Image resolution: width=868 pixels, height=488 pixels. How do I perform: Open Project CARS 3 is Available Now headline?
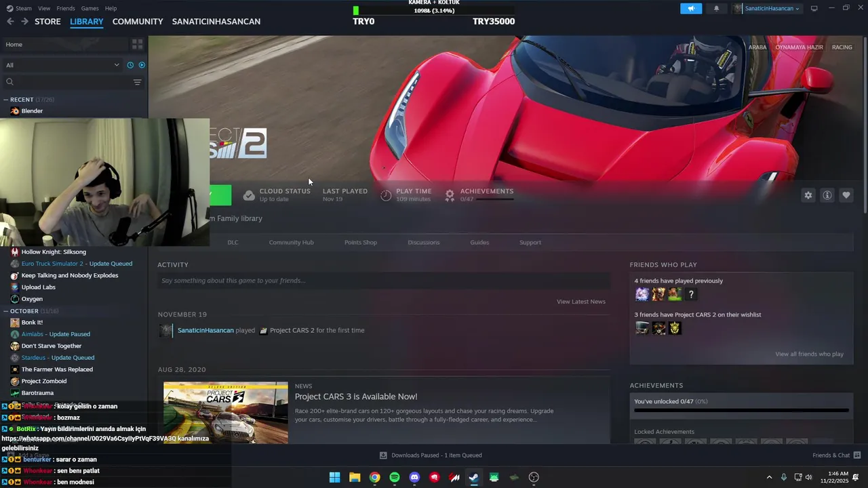(x=356, y=396)
